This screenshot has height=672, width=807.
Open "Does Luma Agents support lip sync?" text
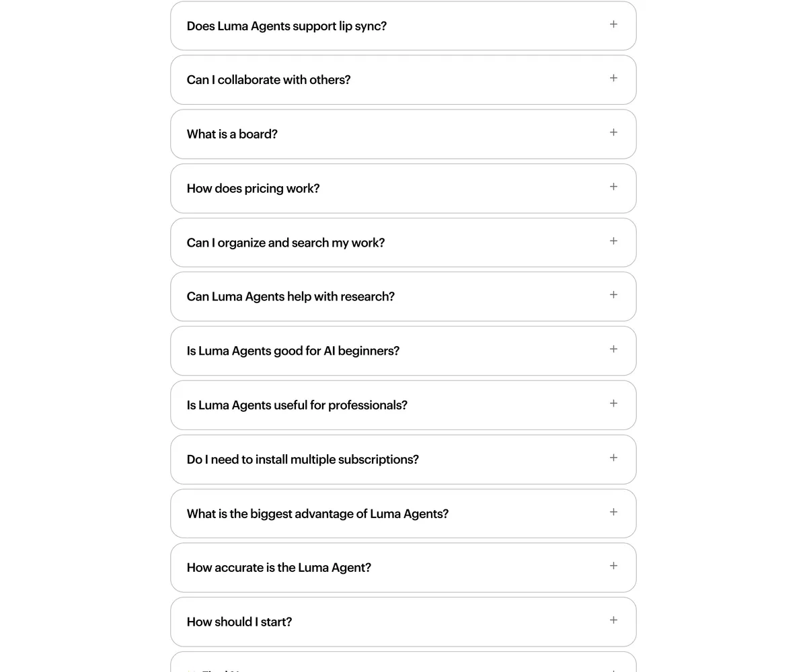pos(286,26)
